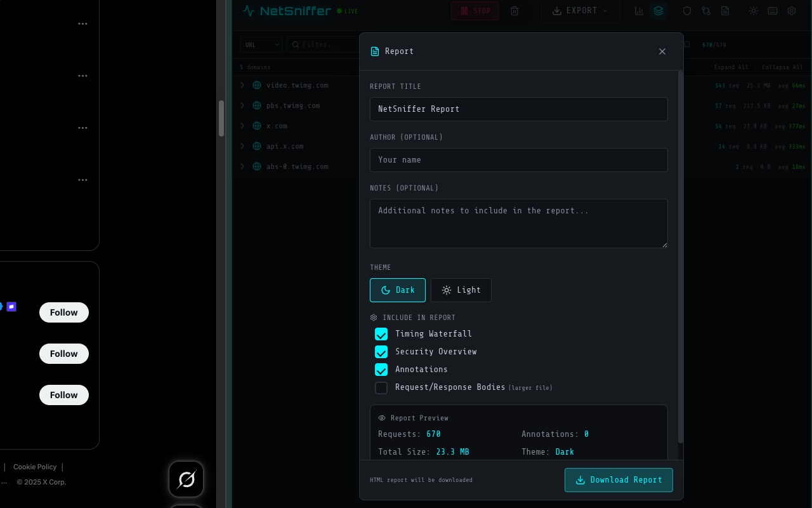Select the Light report theme
Image resolution: width=812 pixels, height=508 pixels.
[461, 290]
